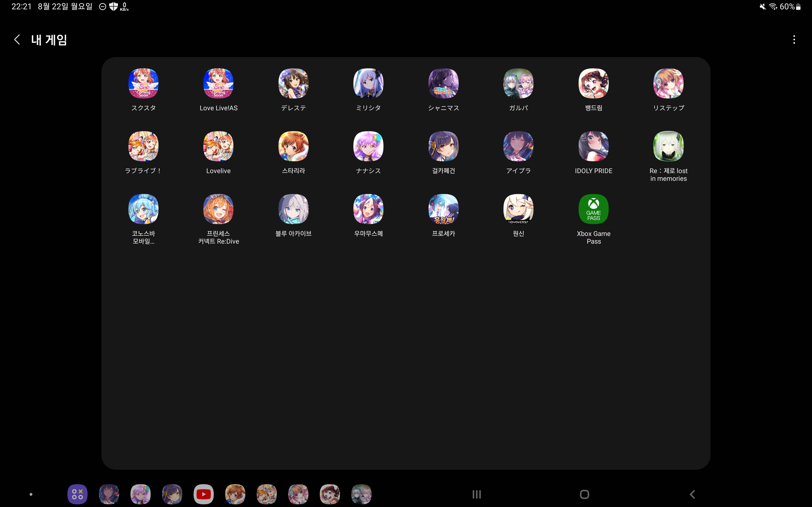Open 스타리라 from the game grid
Image resolution: width=812 pixels, height=507 pixels.
[293, 146]
